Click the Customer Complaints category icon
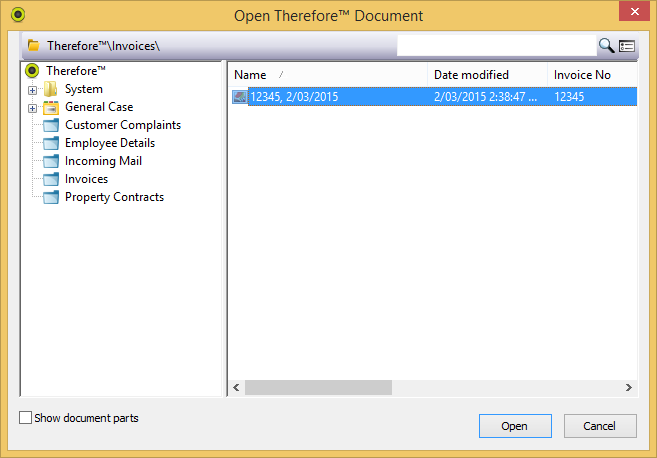The width and height of the screenshot is (657, 458). click(x=50, y=125)
